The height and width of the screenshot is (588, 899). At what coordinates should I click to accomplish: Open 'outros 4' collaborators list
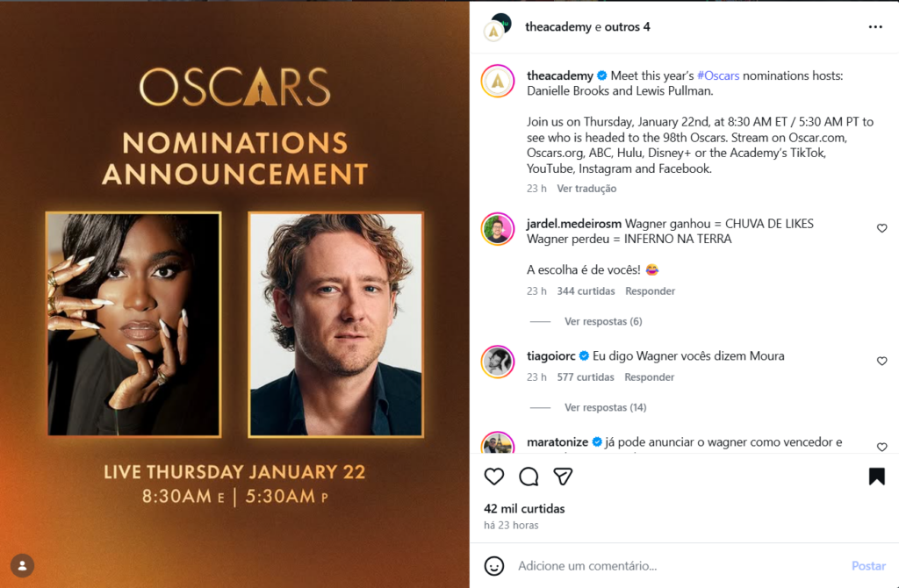click(628, 27)
